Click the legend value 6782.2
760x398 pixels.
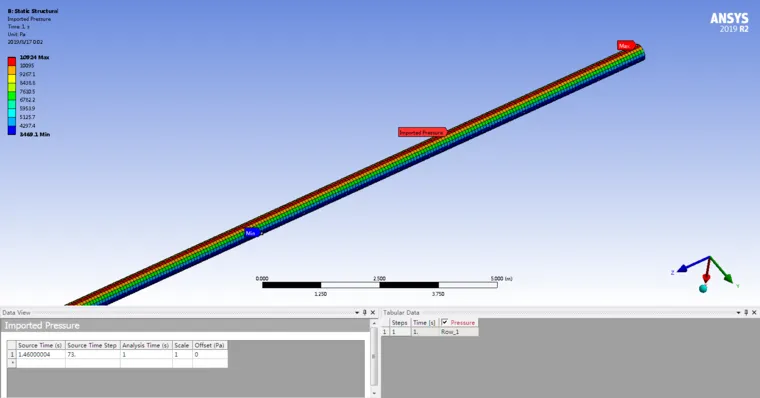pyautogui.click(x=27, y=100)
